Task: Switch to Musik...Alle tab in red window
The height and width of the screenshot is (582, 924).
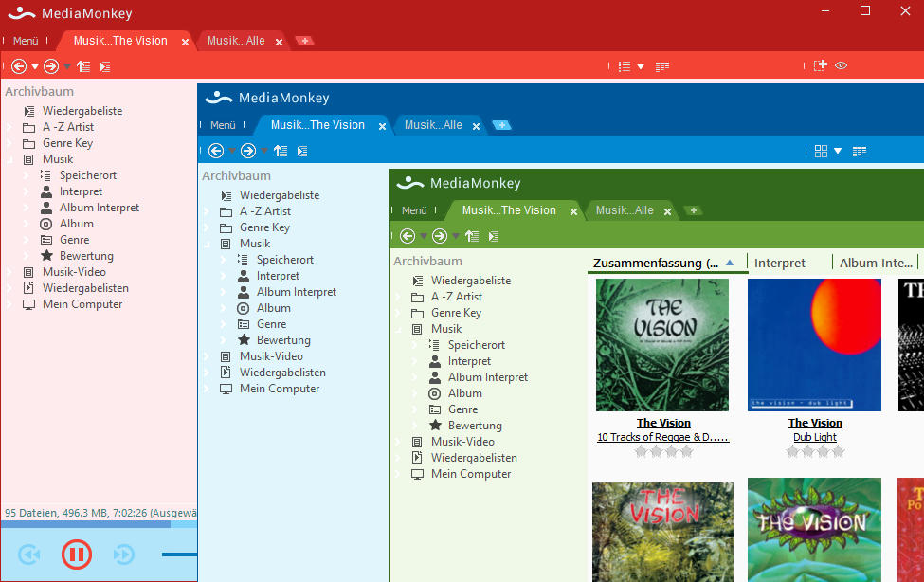Action: 236,41
